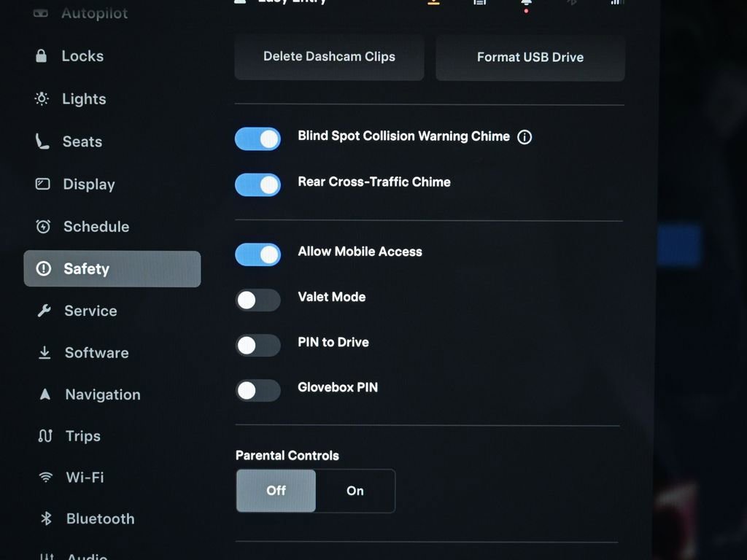Set Parental Controls to On
This screenshot has height=560, width=747.
point(355,491)
